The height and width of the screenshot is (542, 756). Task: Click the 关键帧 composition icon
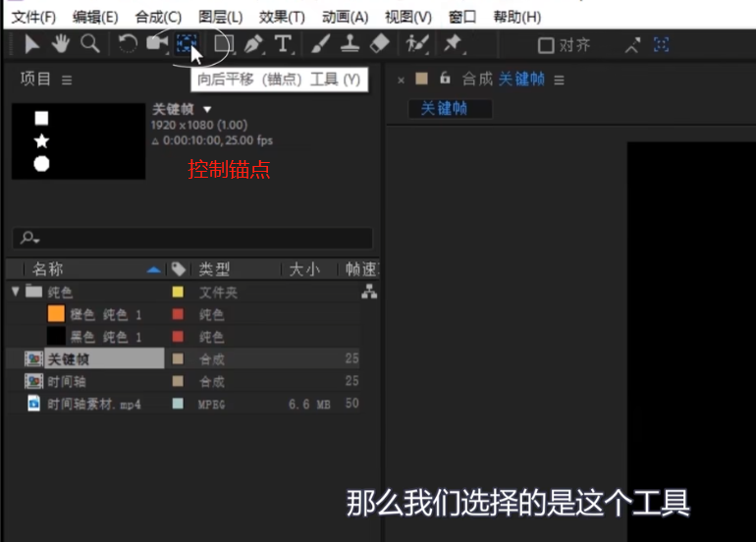(33, 358)
